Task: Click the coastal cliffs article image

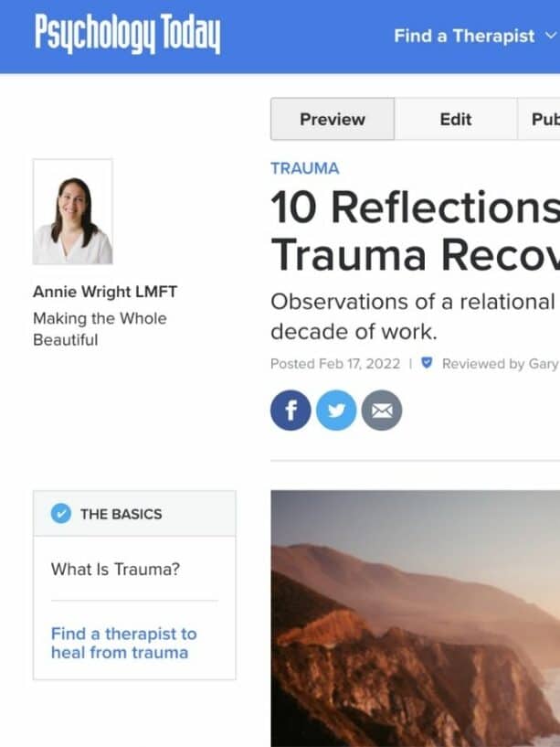Action: click(x=416, y=618)
